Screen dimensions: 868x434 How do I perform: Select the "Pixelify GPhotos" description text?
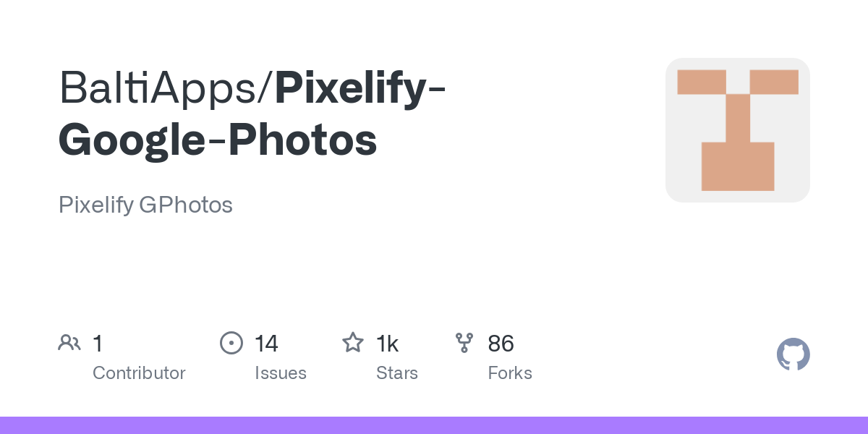145,205
